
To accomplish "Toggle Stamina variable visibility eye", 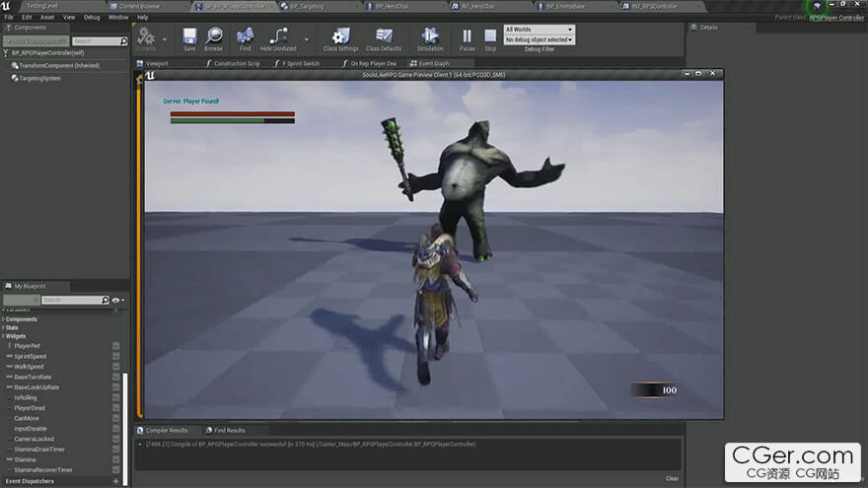I will 116,459.
